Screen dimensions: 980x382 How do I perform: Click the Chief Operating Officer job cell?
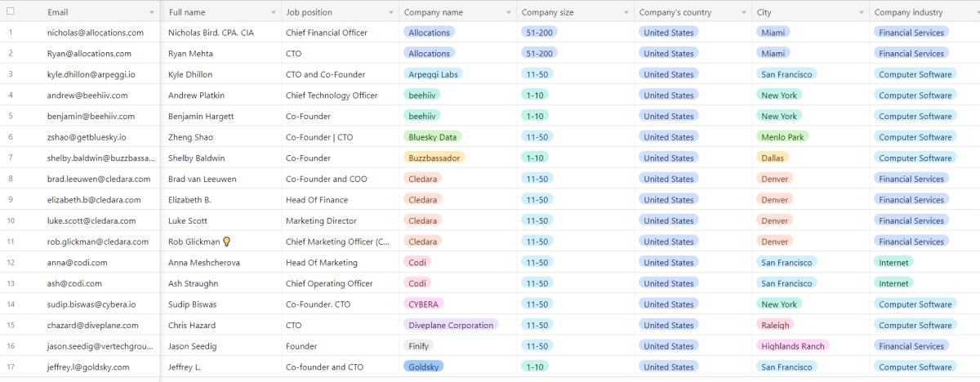[x=329, y=283]
